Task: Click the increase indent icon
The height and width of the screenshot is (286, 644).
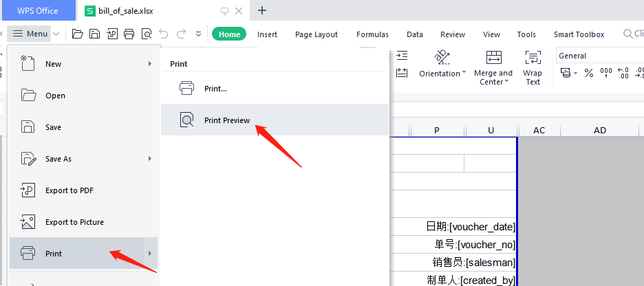Action: (402, 56)
